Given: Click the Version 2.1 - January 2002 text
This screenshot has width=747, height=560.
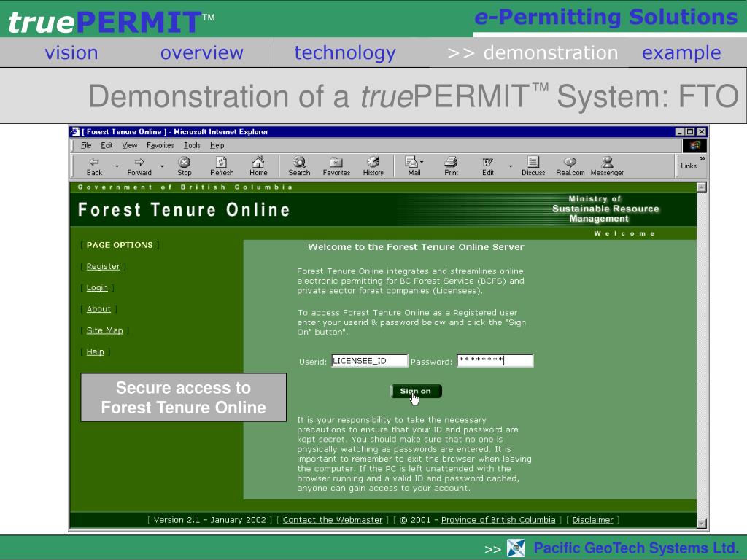Looking at the screenshot, I should (x=209, y=520).
